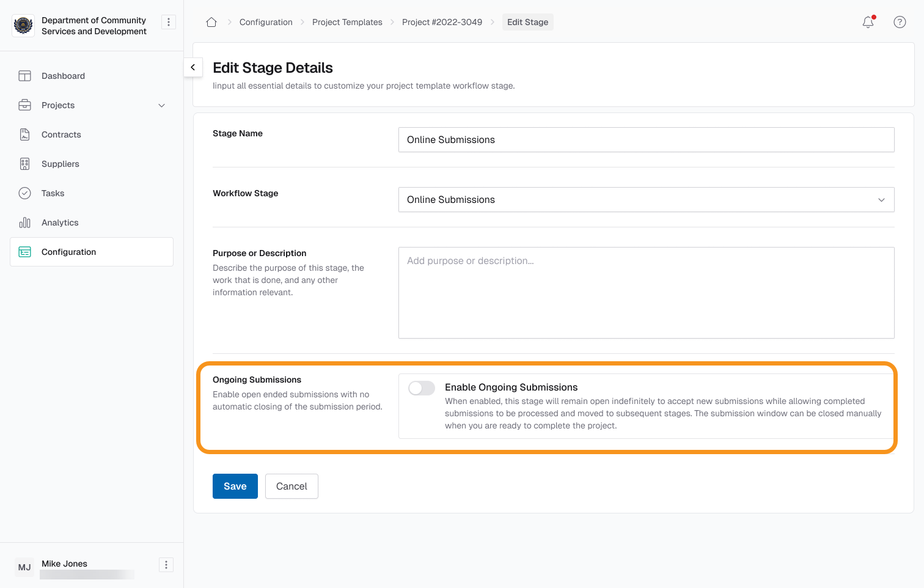Enable the Ongoing Submissions toggle
The image size is (924, 588).
tap(422, 388)
